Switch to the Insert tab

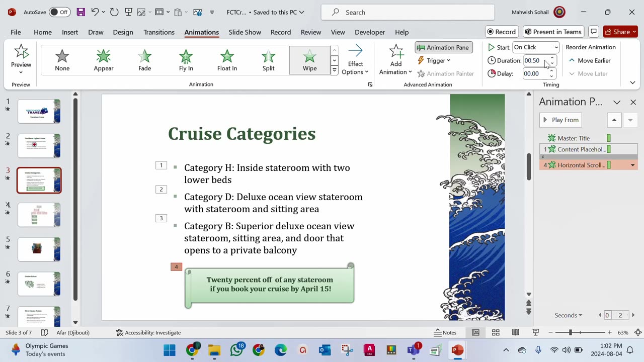tap(70, 32)
